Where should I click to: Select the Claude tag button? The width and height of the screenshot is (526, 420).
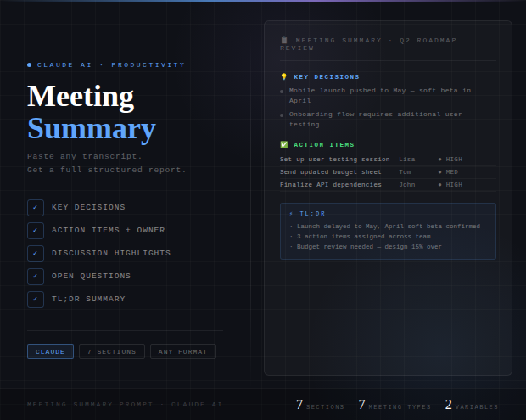(x=50, y=351)
